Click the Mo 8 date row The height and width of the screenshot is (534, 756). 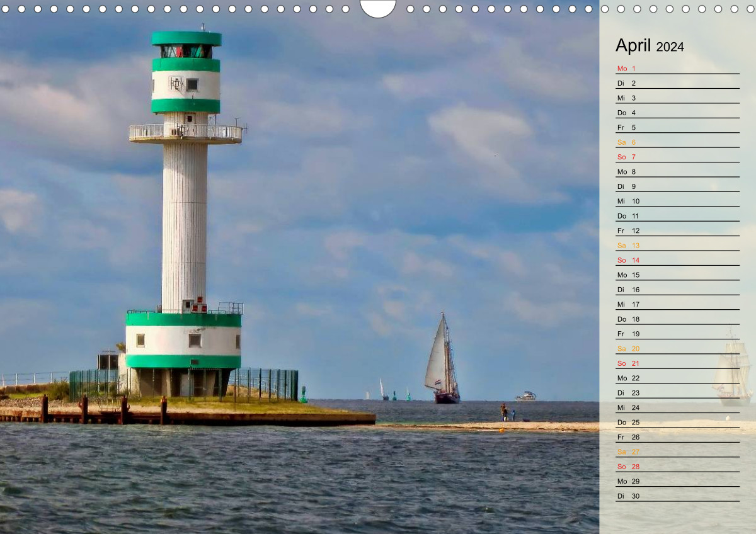[x=677, y=171]
